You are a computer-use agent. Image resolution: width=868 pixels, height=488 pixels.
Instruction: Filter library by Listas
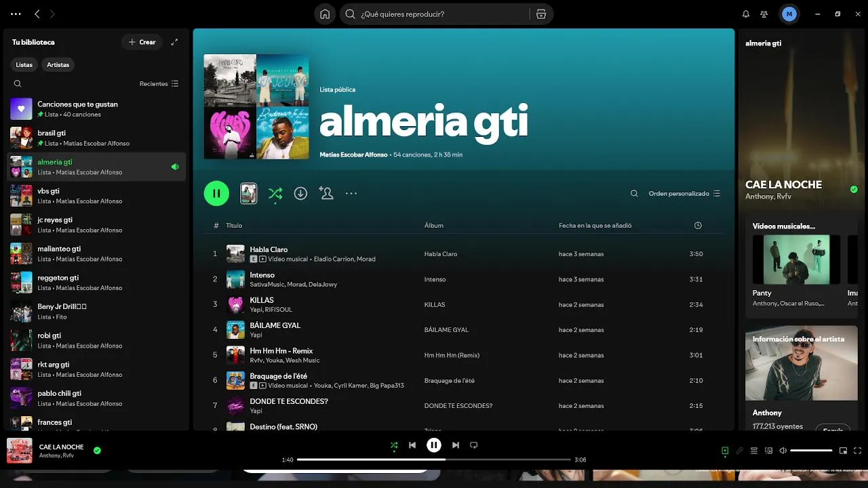24,64
